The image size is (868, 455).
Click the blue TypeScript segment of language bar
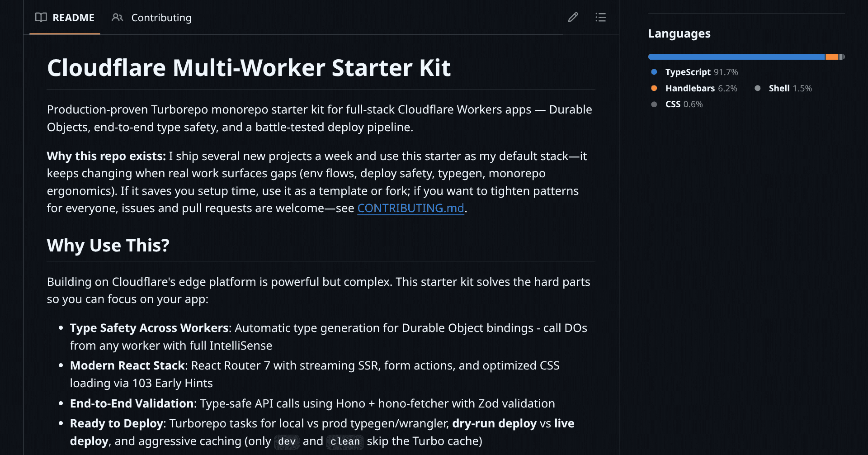click(737, 57)
